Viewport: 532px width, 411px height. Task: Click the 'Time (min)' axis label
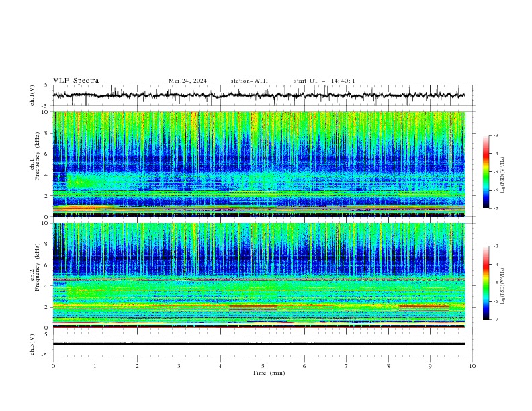[x=269, y=373]
